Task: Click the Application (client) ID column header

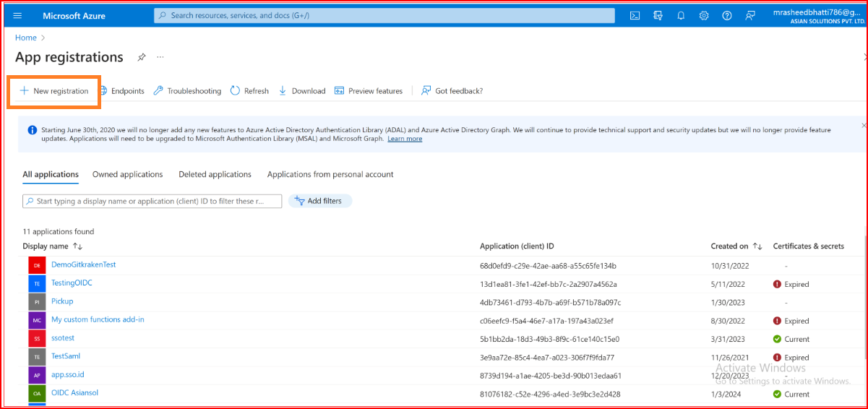Action: click(517, 246)
